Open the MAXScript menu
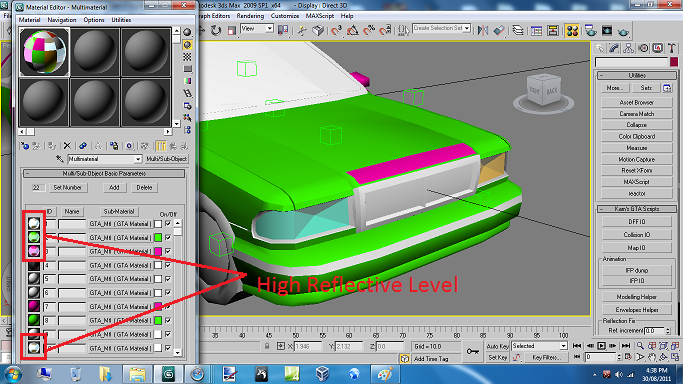Image resolution: width=683 pixels, height=384 pixels. tap(320, 16)
